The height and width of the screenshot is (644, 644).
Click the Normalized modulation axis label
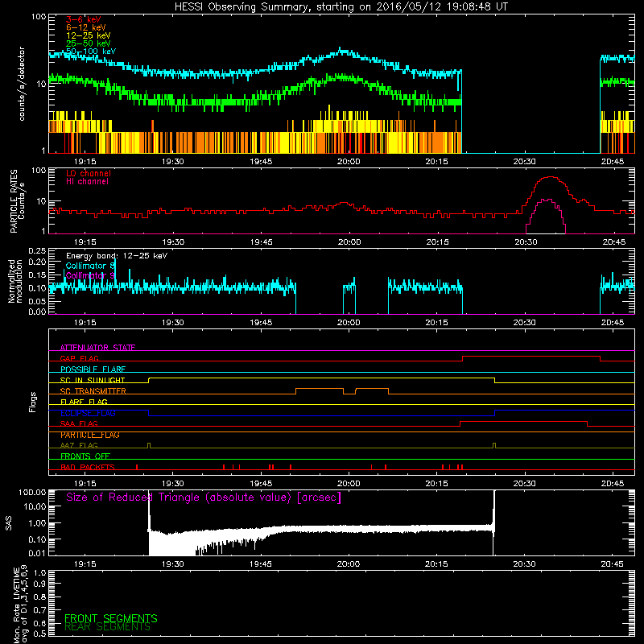point(15,281)
